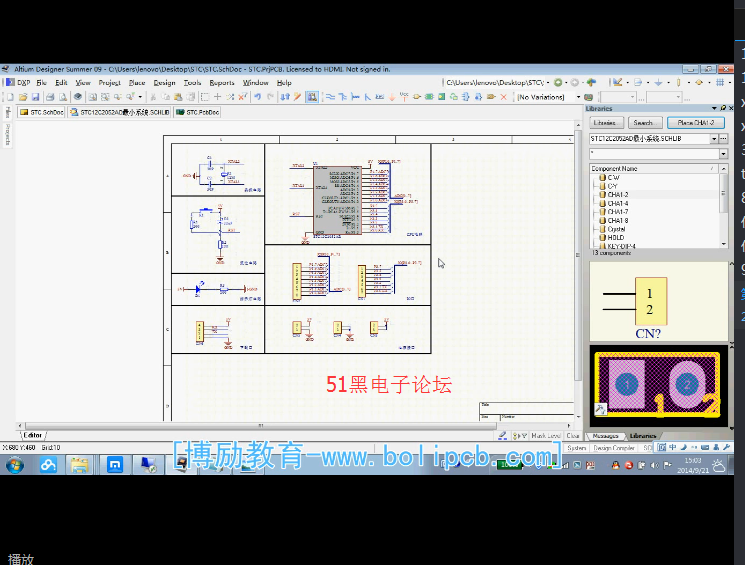Viewport: 745px width, 565px height.
Task: Open drawing utility tools icon
Action: (617, 83)
